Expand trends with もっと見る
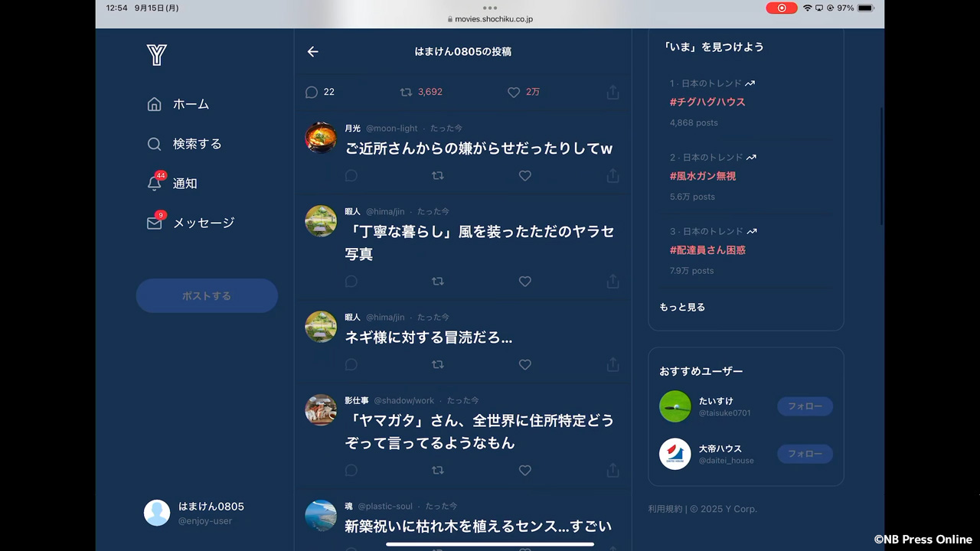This screenshot has width=980, height=551. pyautogui.click(x=682, y=307)
